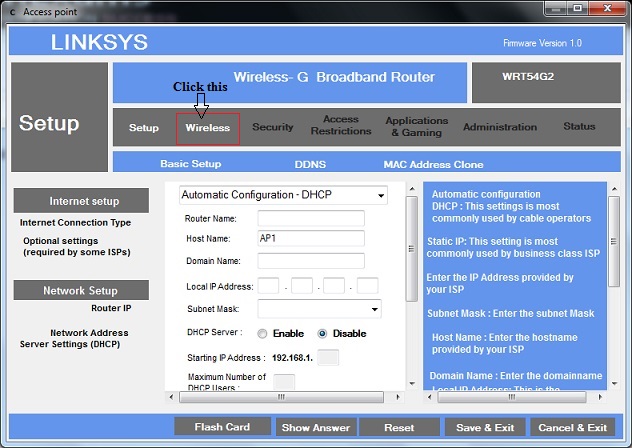Click the Network Setup section header

(81, 290)
